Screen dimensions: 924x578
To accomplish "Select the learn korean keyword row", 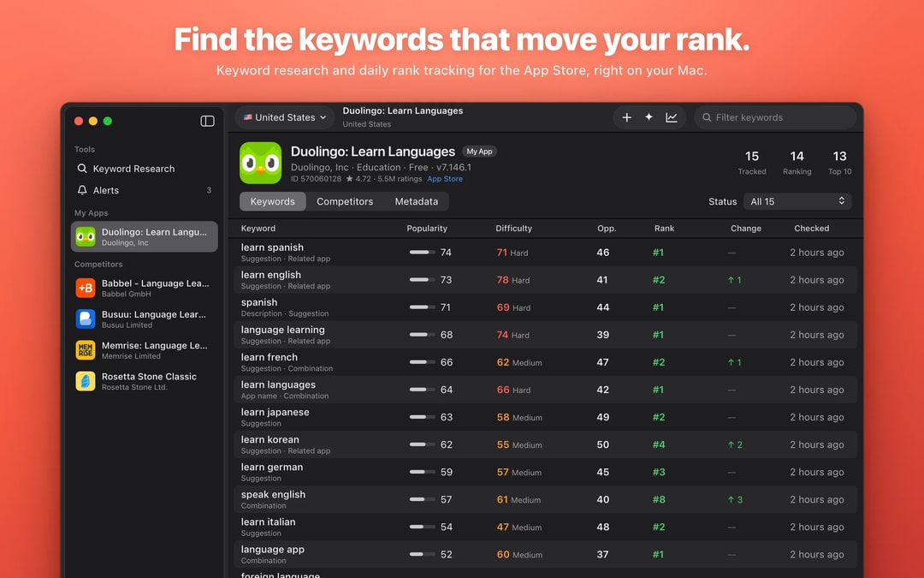I will tap(545, 444).
